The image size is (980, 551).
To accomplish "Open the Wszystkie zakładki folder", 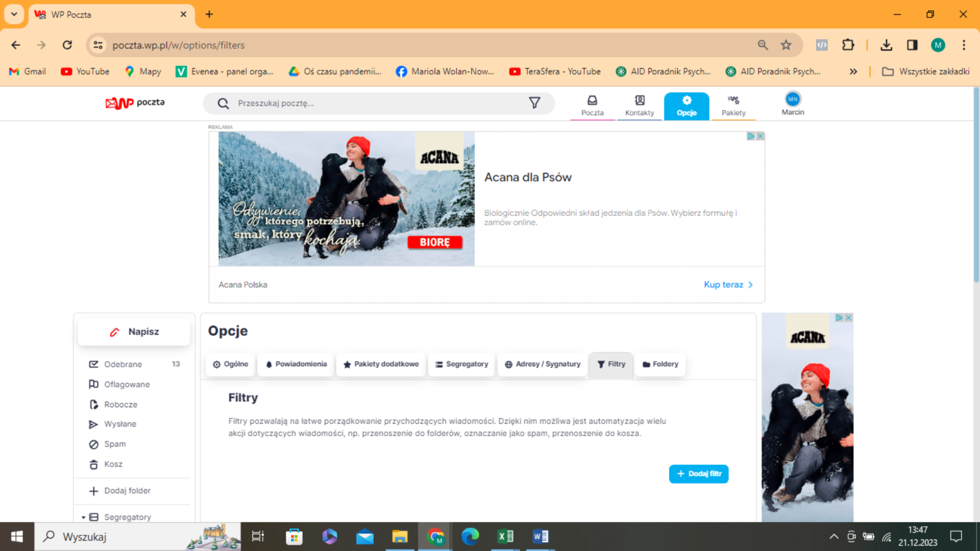I will (x=926, y=71).
